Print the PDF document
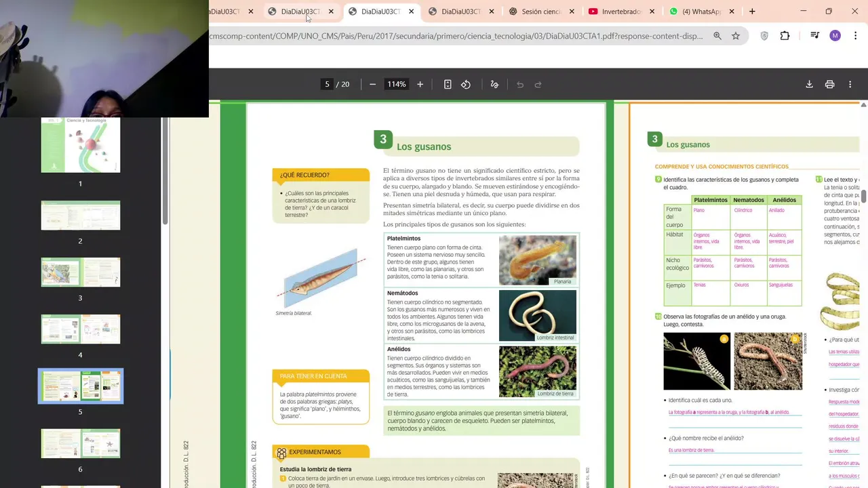This screenshot has height=488, width=868. click(829, 84)
